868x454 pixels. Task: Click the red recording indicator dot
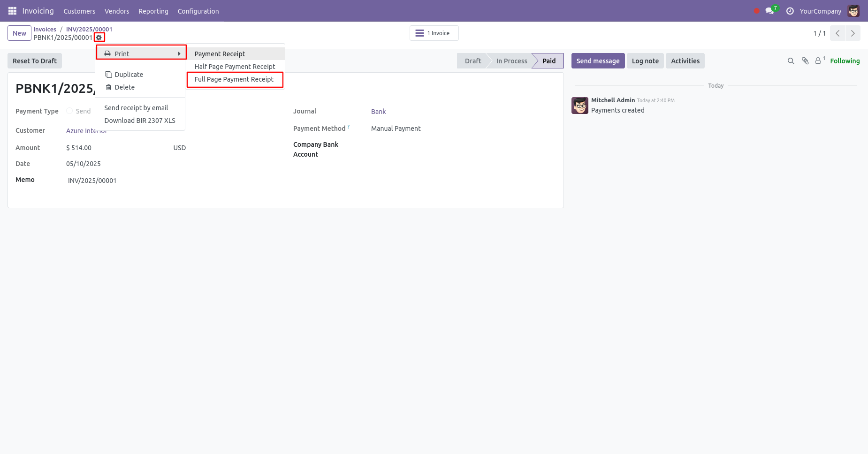[x=756, y=11]
